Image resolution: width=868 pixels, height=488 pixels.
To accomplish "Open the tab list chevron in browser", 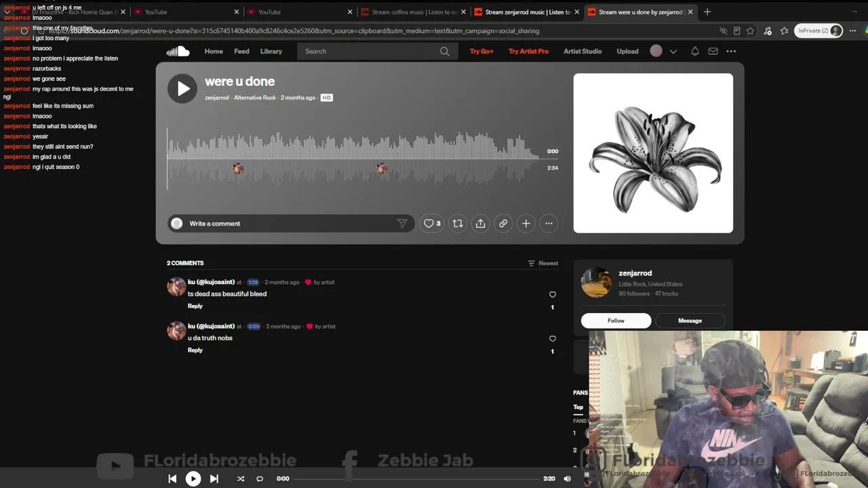I will tap(7, 12).
